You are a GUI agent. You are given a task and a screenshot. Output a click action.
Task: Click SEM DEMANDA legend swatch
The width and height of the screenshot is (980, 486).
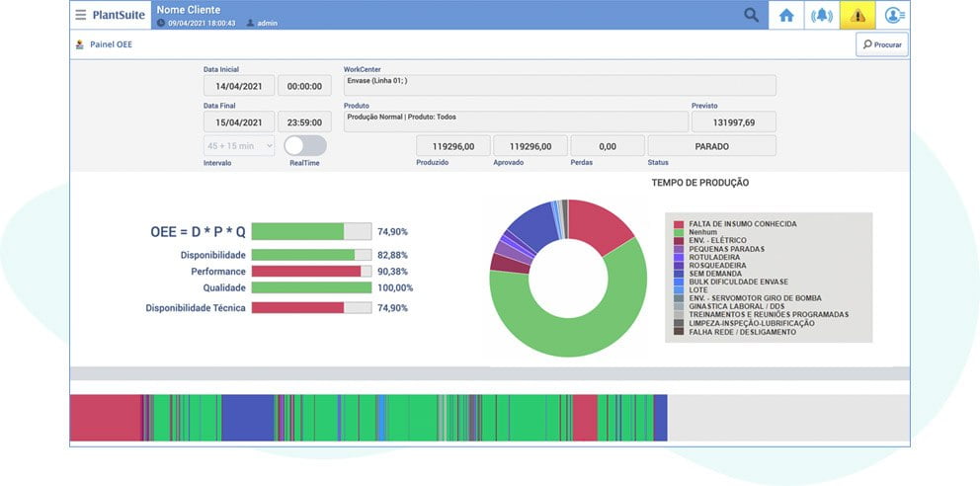pos(679,274)
